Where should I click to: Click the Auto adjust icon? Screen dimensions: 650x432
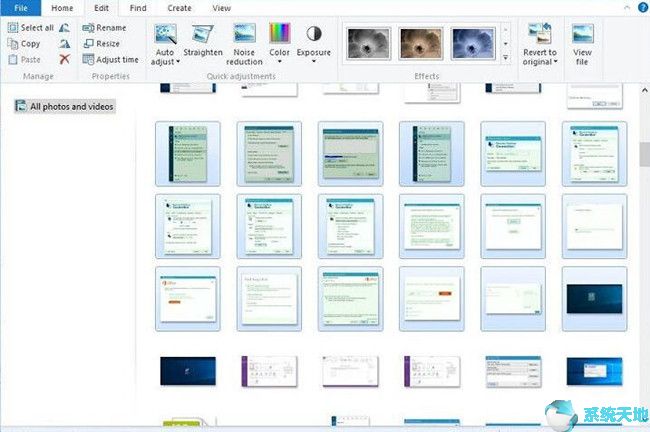tap(166, 34)
